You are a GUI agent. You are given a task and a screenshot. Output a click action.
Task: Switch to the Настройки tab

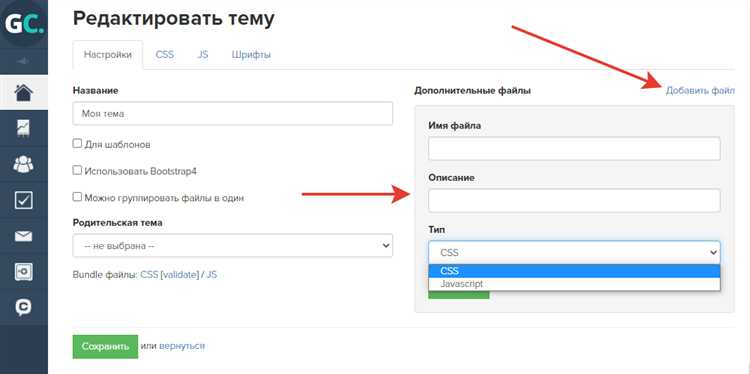click(108, 55)
